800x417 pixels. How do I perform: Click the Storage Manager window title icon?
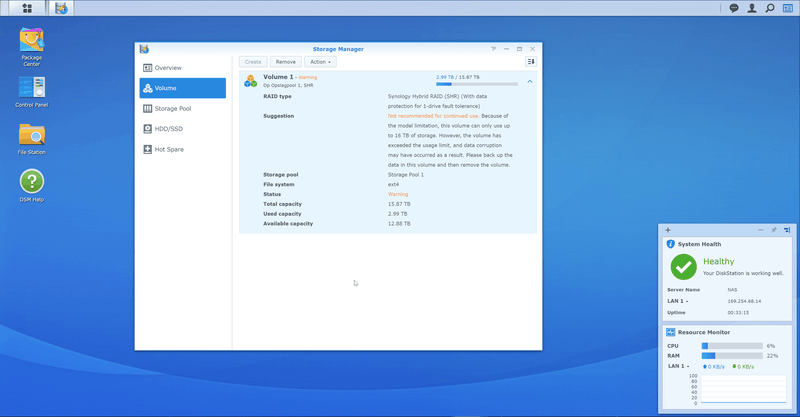click(144, 49)
